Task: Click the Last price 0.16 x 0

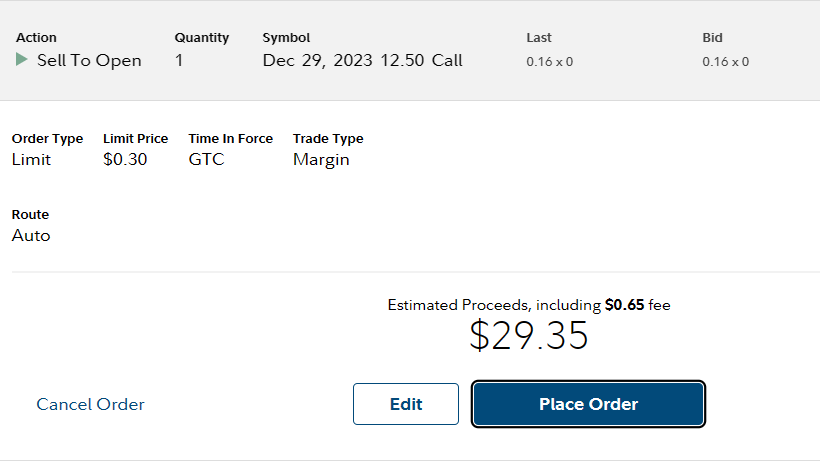Action: (x=550, y=62)
